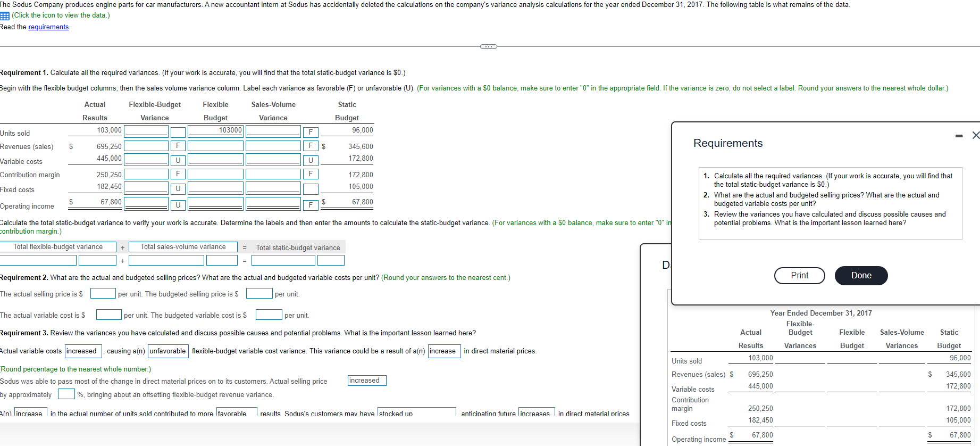Open Fixed costs flexible-budget variance U dropdown
This screenshot has height=446, width=980.
pos(178,188)
